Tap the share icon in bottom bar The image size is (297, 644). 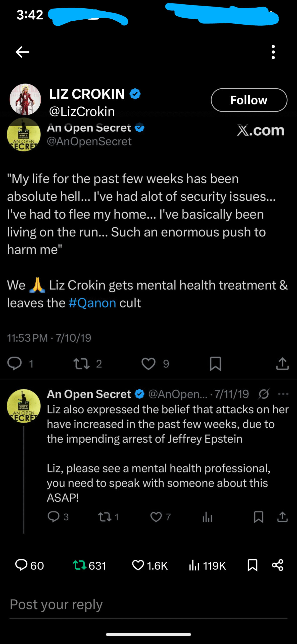click(x=278, y=565)
